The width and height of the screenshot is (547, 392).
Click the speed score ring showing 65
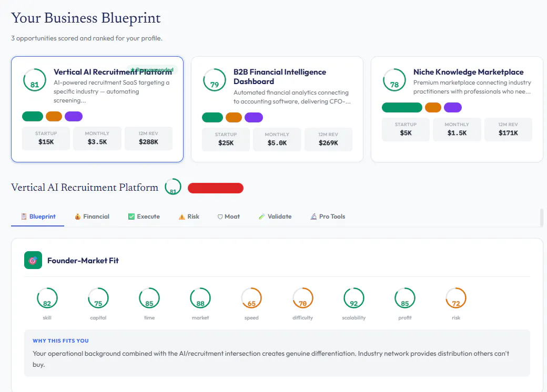(251, 298)
